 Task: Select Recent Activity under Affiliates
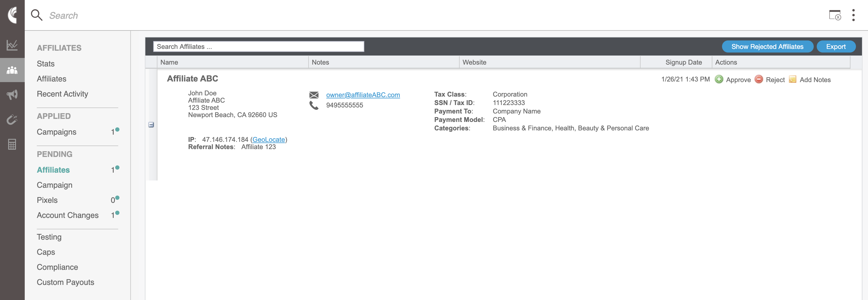point(62,94)
